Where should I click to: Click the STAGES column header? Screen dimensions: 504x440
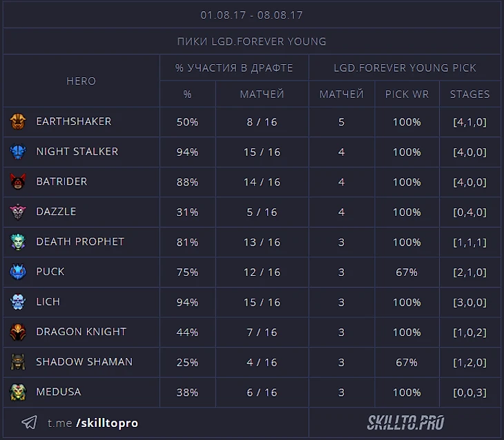point(469,94)
